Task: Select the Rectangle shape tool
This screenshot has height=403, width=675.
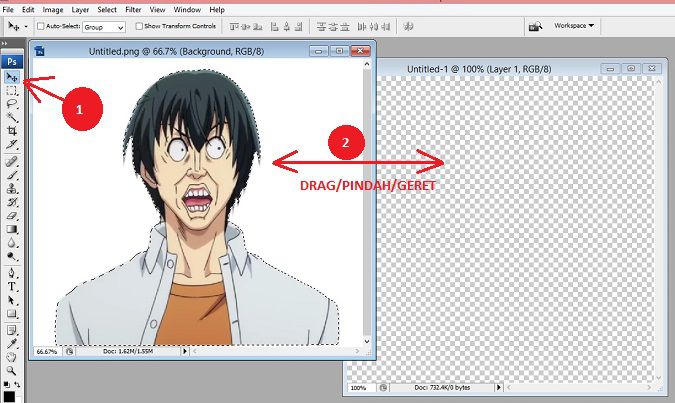Action: pyautogui.click(x=12, y=314)
